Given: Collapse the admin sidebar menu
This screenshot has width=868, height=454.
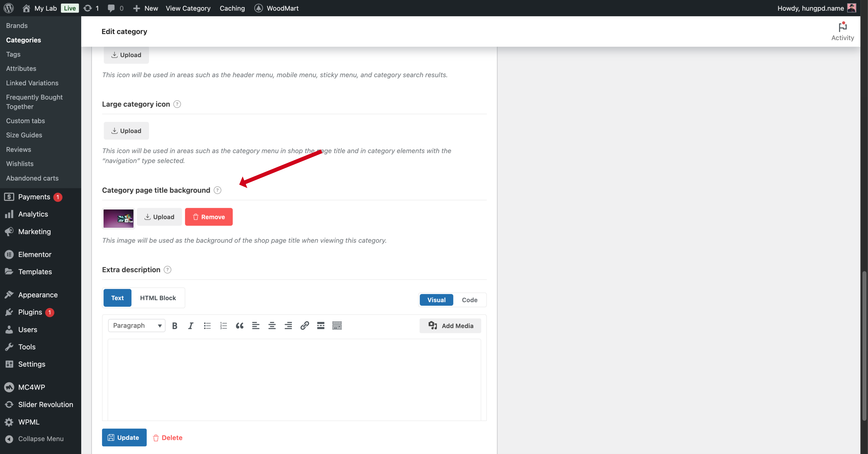Looking at the screenshot, I should (40, 439).
